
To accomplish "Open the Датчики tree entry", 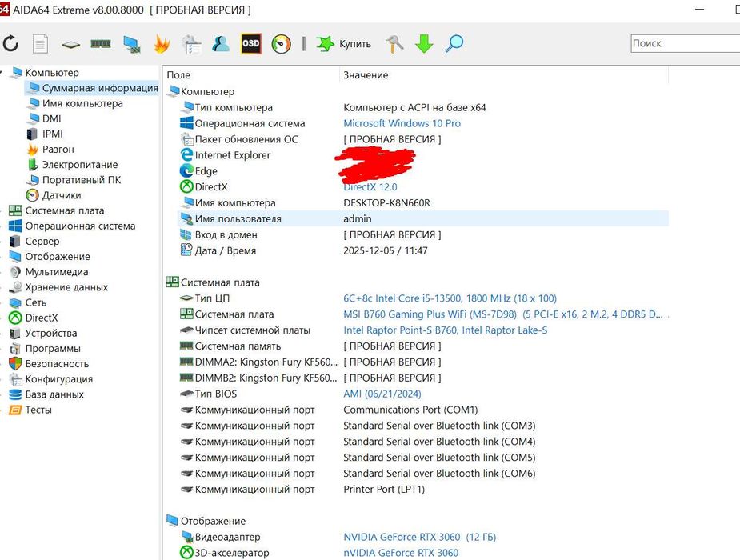I will [62, 195].
